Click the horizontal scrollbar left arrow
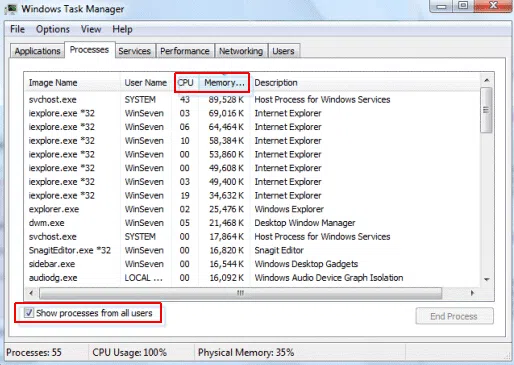Image resolution: width=514 pixels, height=365 pixels. pyautogui.click(x=31, y=293)
